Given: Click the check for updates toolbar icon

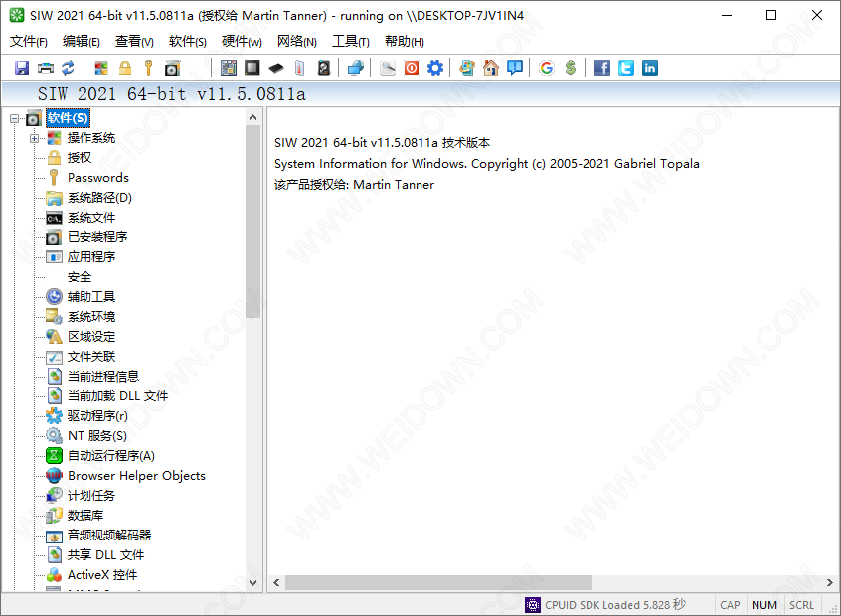Looking at the screenshot, I should point(467,68).
